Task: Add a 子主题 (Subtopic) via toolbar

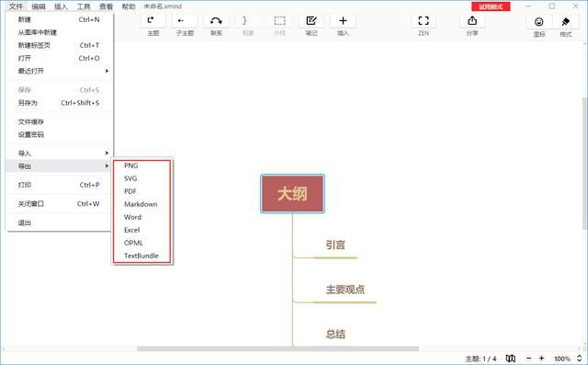Action: 185,21
